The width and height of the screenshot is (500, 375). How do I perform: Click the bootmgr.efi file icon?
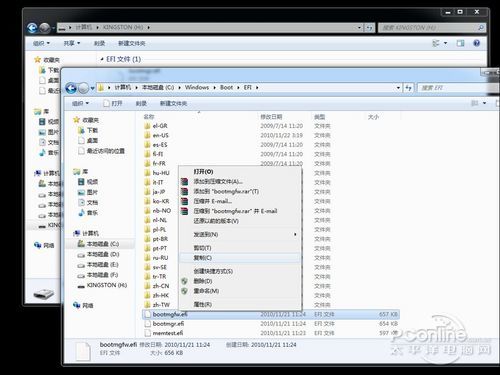148,324
